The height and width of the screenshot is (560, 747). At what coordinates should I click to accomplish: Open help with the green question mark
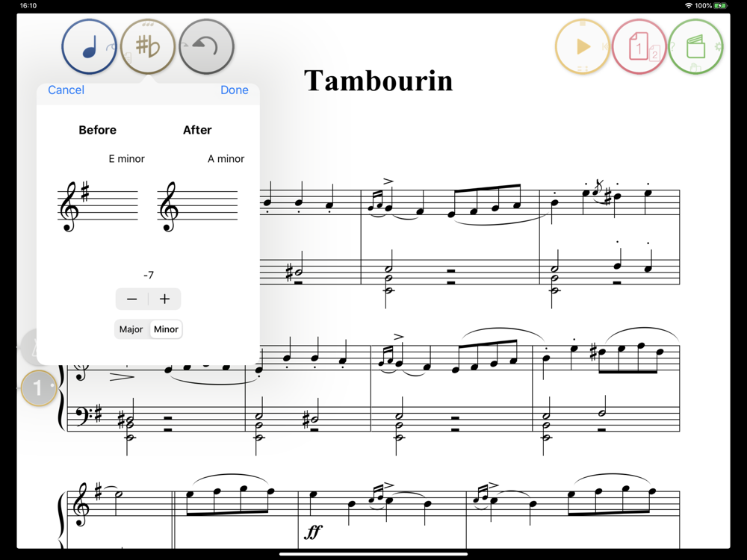(x=672, y=46)
